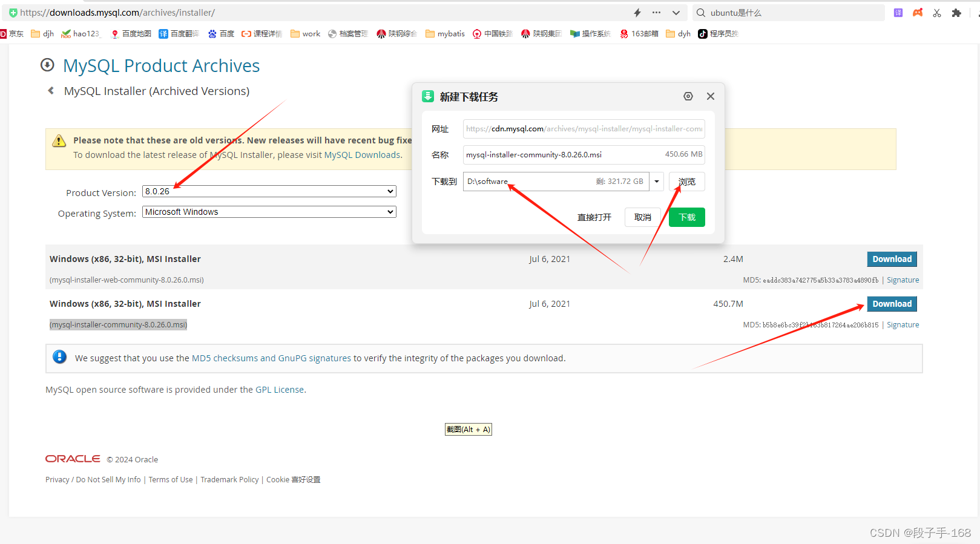980x544 pixels.
Task: Click the 浏览 browse button
Action: [x=687, y=182]
